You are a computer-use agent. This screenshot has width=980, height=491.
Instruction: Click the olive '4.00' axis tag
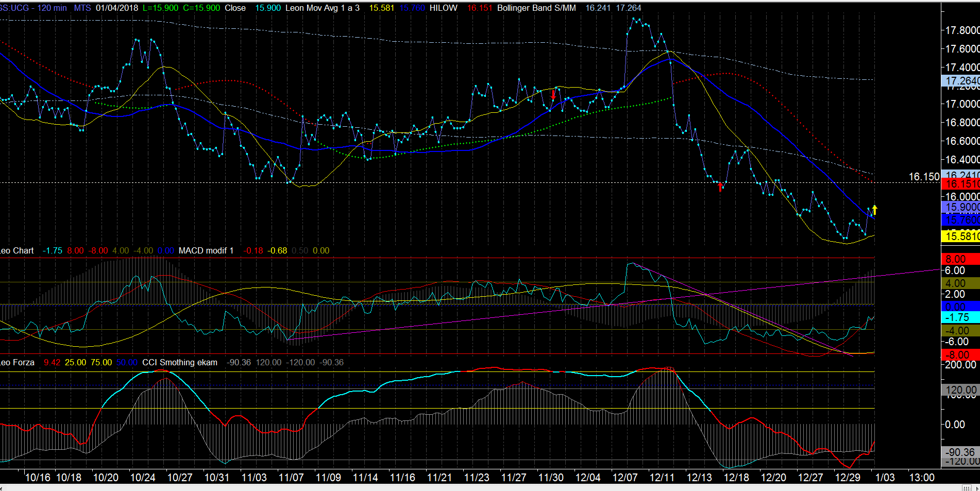pyautogui.click(x=960, y=283)
